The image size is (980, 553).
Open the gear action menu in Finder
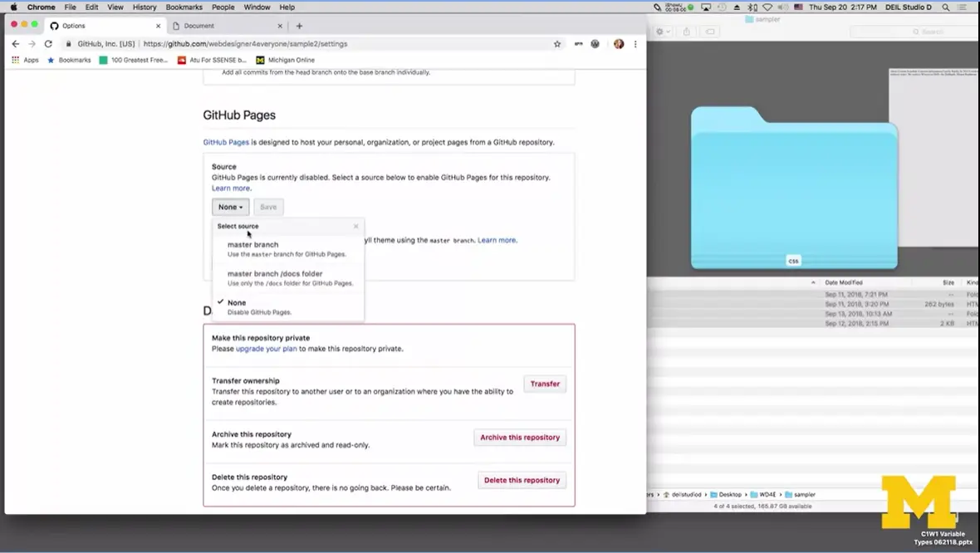pos(659,30)
